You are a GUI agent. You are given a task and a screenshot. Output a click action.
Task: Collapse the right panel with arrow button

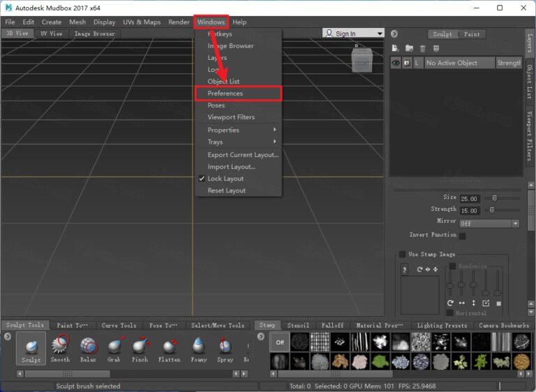coord(394,34)
